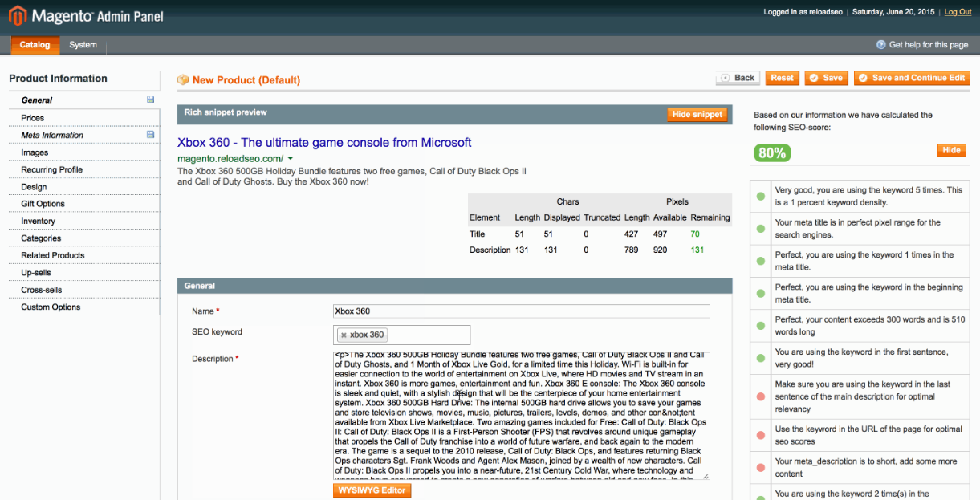
Task: Click Save and Continue Edit
Action: pos(912,78)
